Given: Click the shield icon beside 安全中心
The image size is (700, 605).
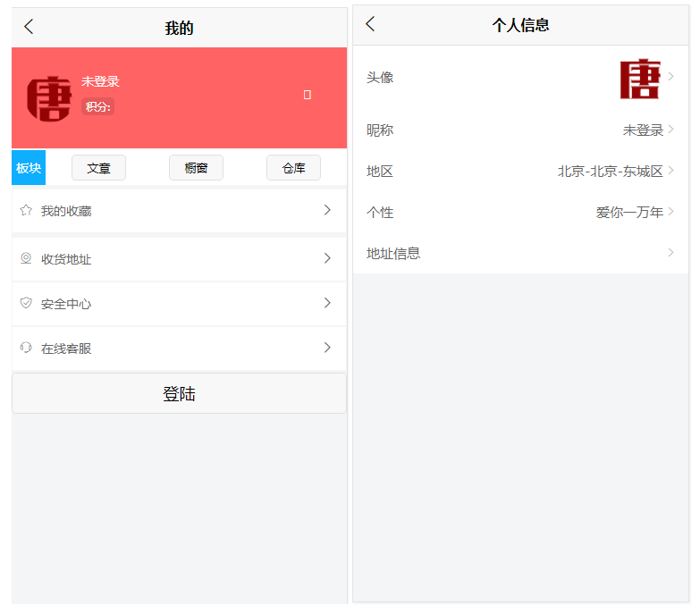Looking at the screenshot, I should coord(26,303).
